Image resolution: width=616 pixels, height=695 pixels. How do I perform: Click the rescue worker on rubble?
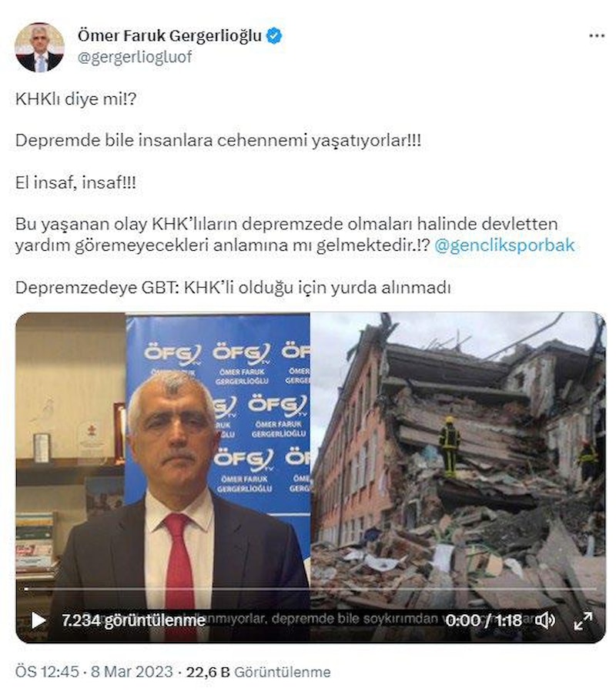click(x=450, y=446)
